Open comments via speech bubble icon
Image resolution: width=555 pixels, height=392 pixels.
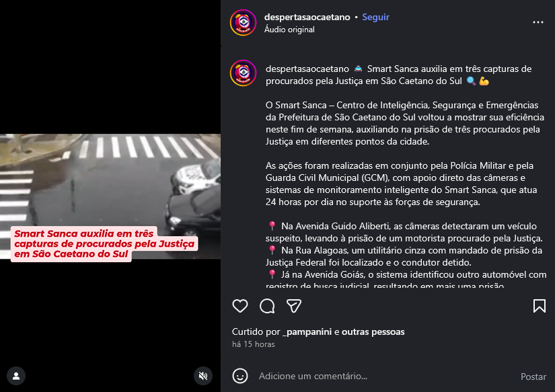coord(267,306)
